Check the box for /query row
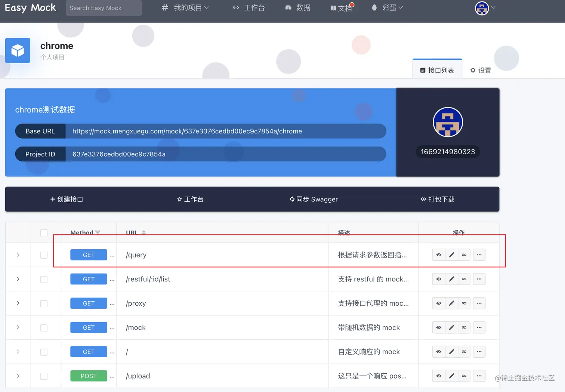565x392 pixels. [x=44, y=255]
